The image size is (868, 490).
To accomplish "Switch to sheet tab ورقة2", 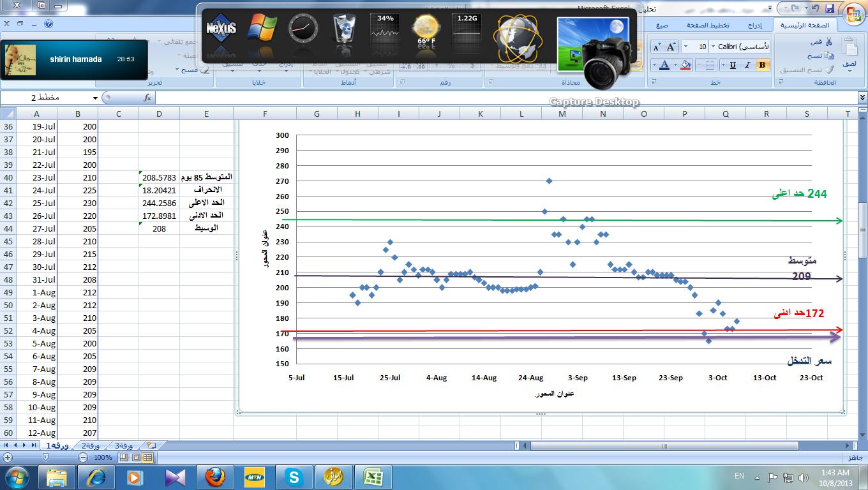I will point(91,445).
